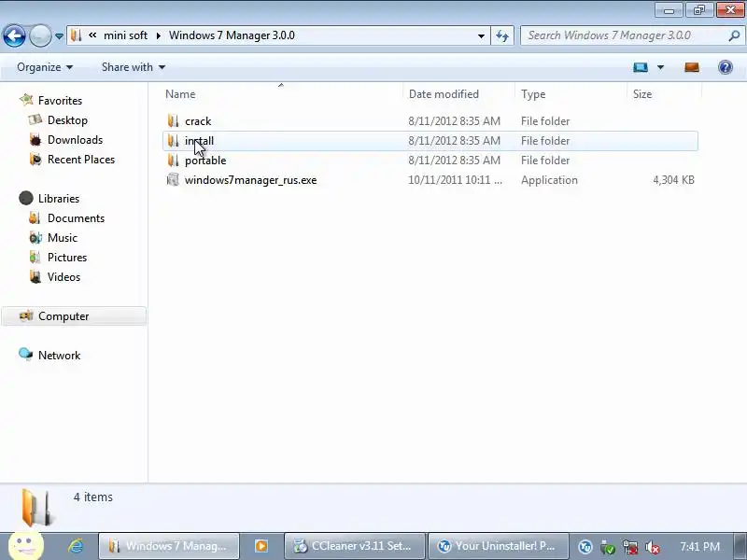
Task: Select Favorites in the navigation pane
Action: pyautogui.click(x=60, y=101)
